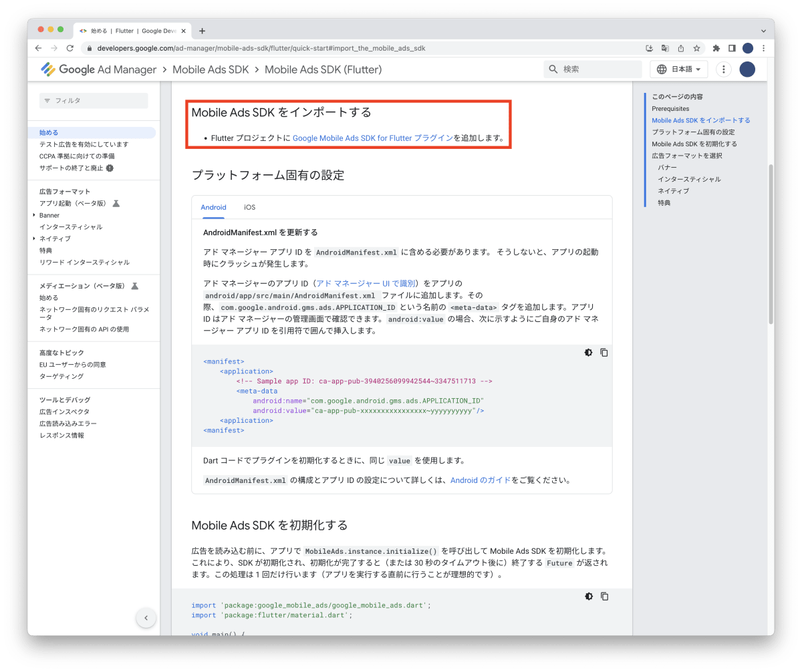
Task: Open アド マネージャー UI で識別 link
Action: click(366, 283)
